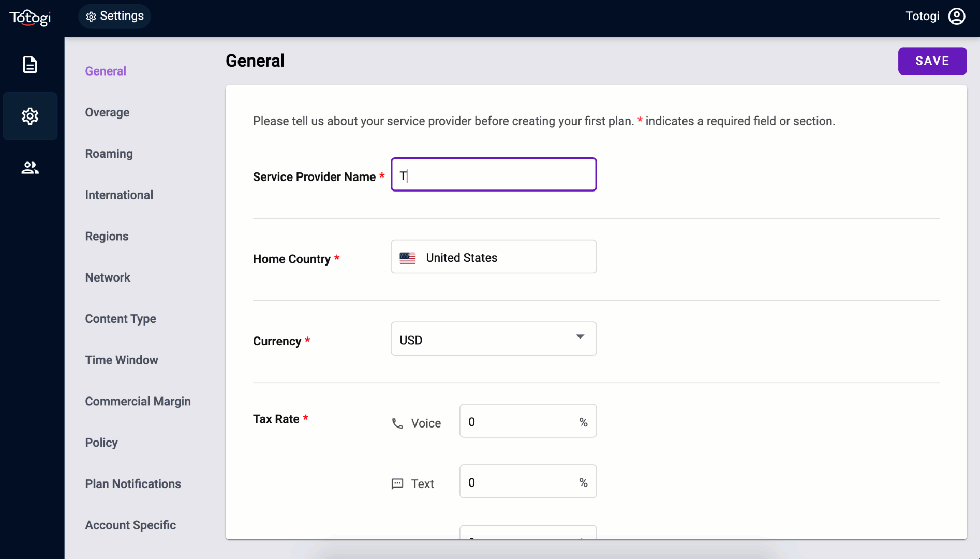
Task: Switch to the Overage settings section
Action: [107, 112]
